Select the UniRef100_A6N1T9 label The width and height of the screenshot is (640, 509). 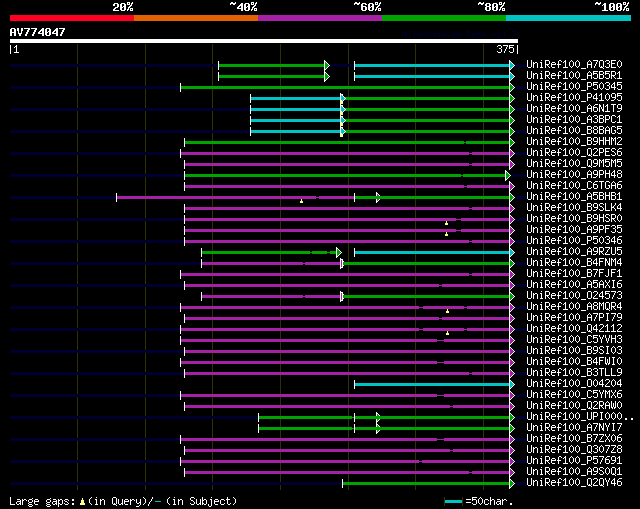(x=574, y=109)
